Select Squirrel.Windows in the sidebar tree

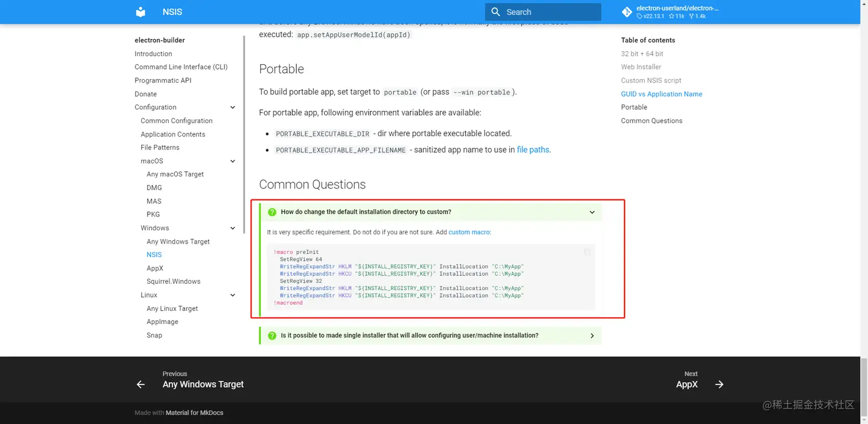tap(173, 281)
